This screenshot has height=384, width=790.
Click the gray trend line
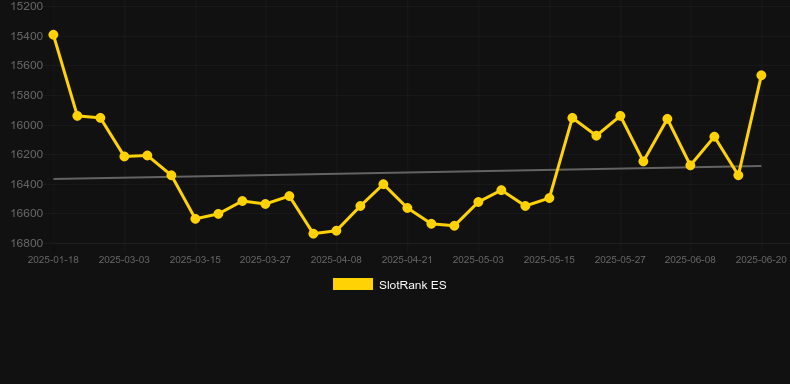click(x=407, y=172)
